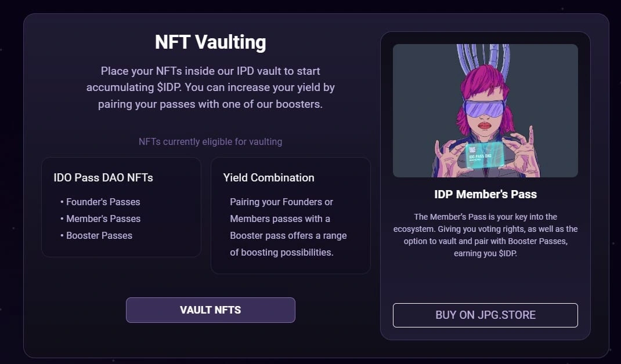Click the IDO Pass DAO NFTs card heading

[103, 177]
